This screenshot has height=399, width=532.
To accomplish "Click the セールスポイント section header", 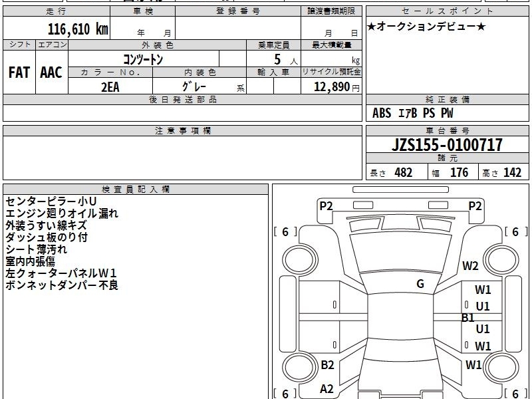I will point(447,11).
